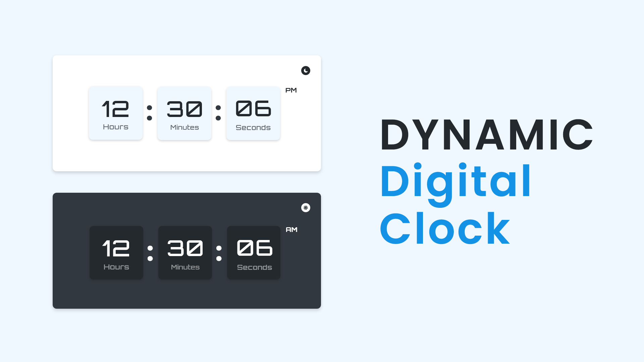Click the Seconds time block
This screenshot has height=362, width=644.
[253, 113]
